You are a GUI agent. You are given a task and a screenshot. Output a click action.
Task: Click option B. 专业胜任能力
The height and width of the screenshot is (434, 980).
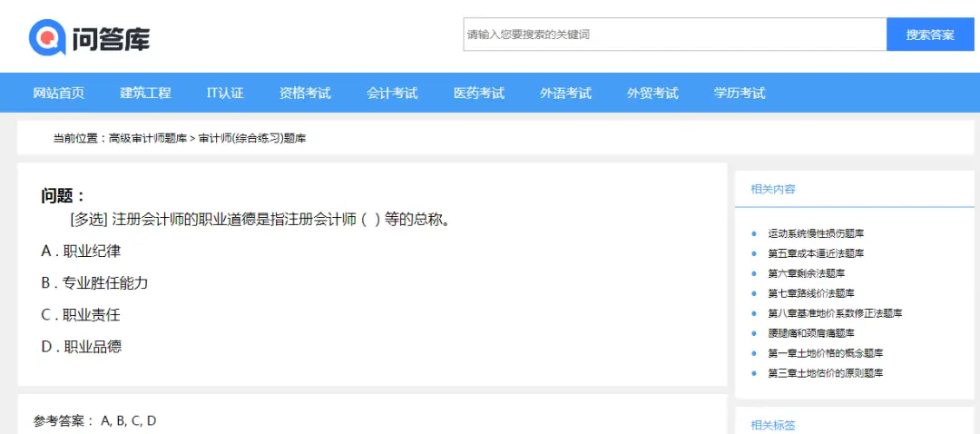tap(95, 282)
